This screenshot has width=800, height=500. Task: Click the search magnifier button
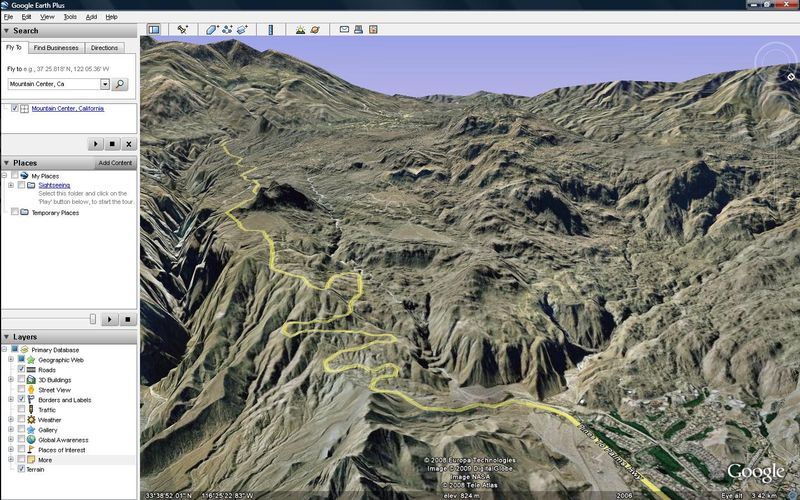click(120, 84)
